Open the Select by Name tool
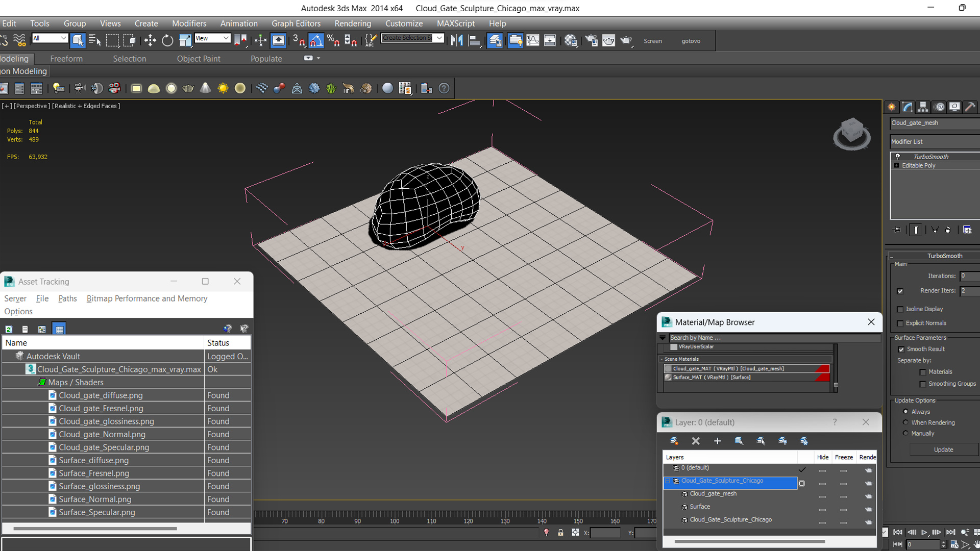The image size is (980, 551). (x=94, y=40)
